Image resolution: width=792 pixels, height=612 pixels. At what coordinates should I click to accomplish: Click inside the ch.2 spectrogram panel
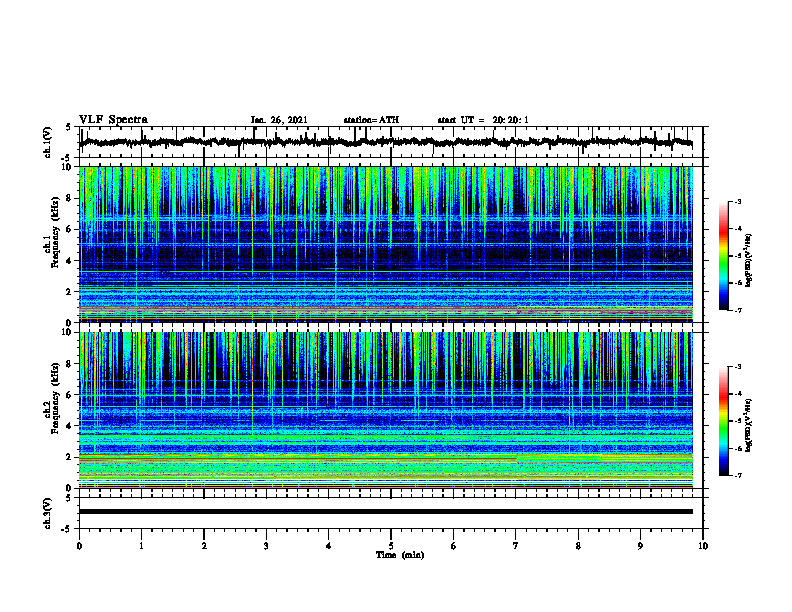pos(386,410)
